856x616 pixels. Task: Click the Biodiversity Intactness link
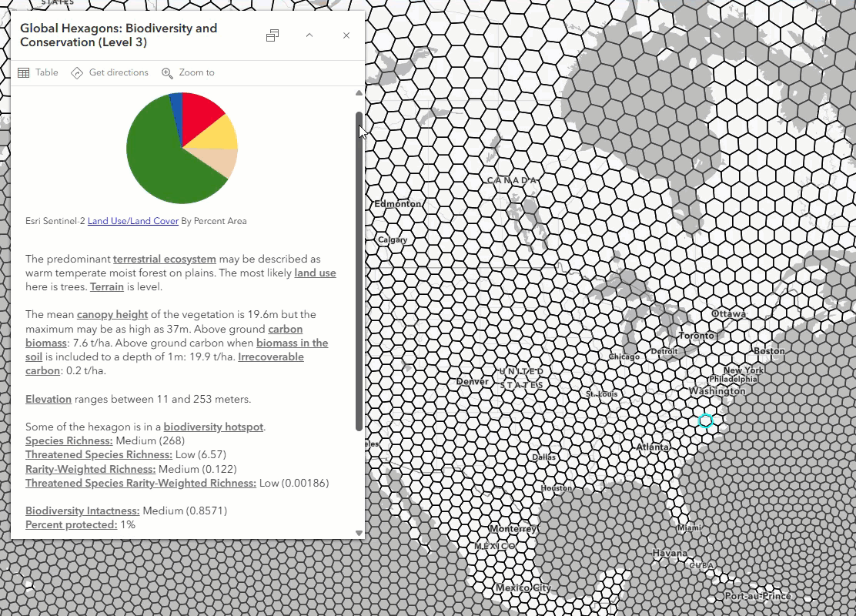coord(82,511)
